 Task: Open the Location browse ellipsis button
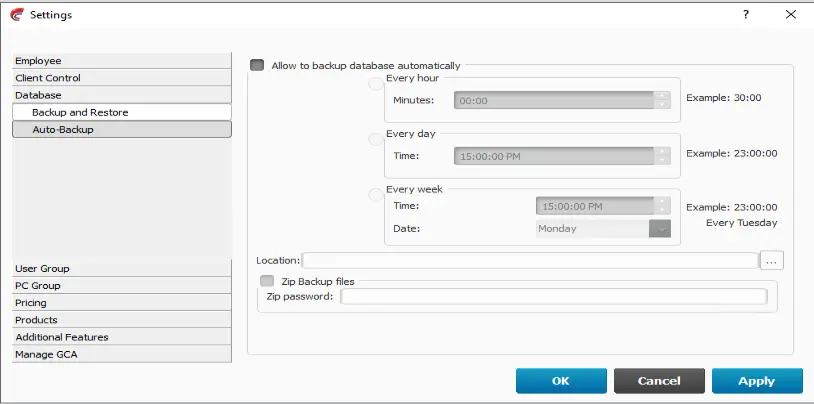(771, 261)
